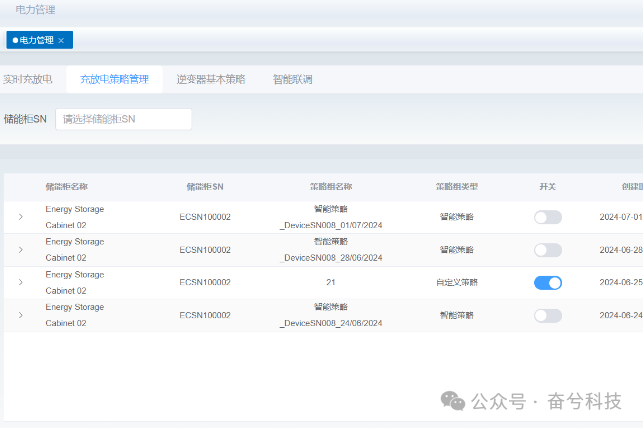The width and height of the screenshot is (643, 428).
Task: Select the blue 电力管理 page tag
Action: (36, 40)
